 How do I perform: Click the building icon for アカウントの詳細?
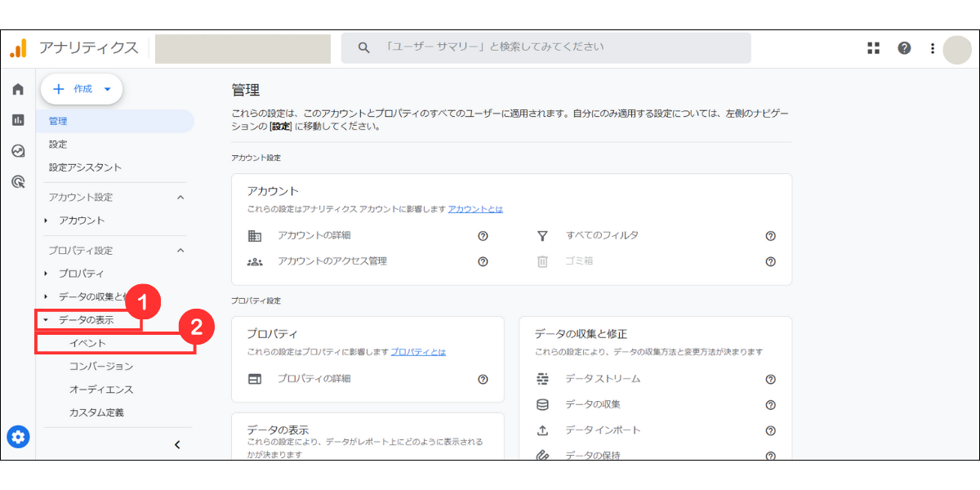(255, 236)
